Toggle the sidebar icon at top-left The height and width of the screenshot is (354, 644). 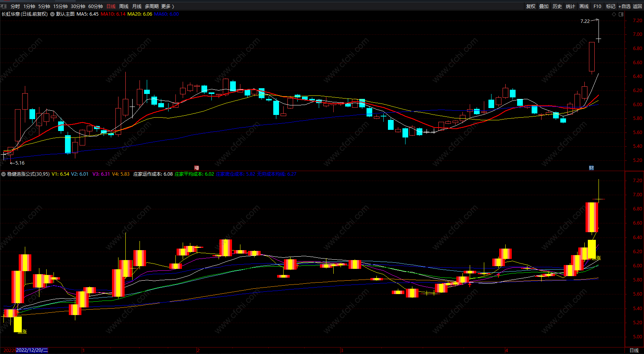[x=4, y=6]
